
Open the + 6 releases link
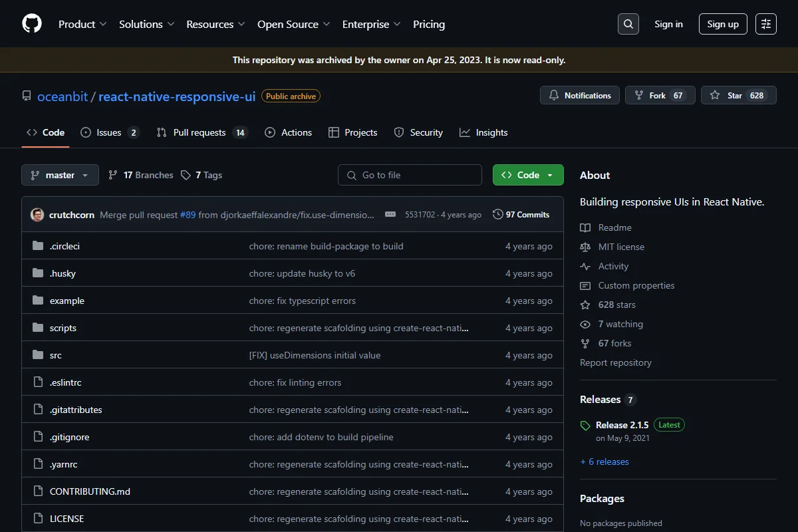pos(604,462)
